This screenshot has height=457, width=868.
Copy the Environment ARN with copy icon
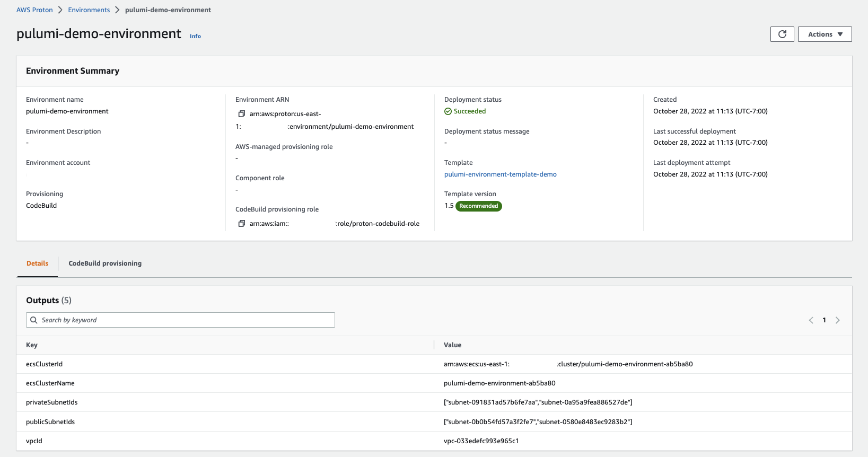pyautogui.click(x=242, y=114)
